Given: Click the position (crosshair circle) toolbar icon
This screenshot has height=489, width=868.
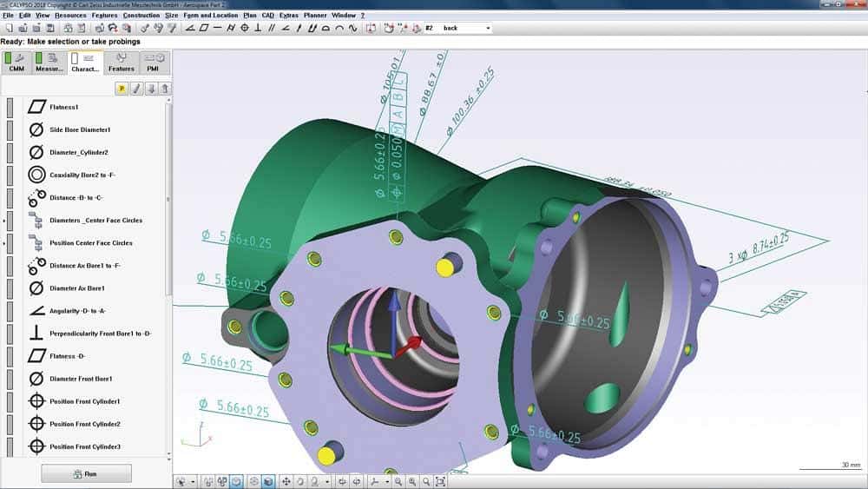Looking at the screenshot, I should 244,28.
